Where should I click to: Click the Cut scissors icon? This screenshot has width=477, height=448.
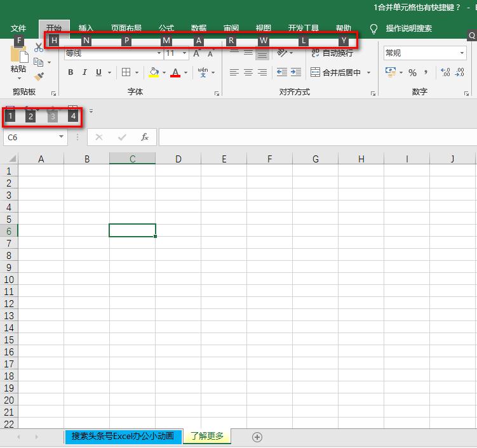point(39,48)
